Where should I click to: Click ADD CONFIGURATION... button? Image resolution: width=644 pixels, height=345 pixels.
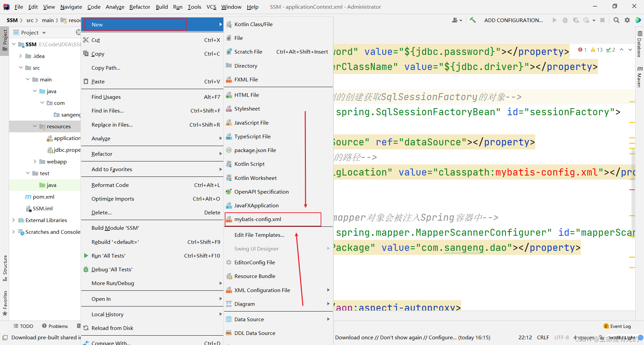pos(514,20)
